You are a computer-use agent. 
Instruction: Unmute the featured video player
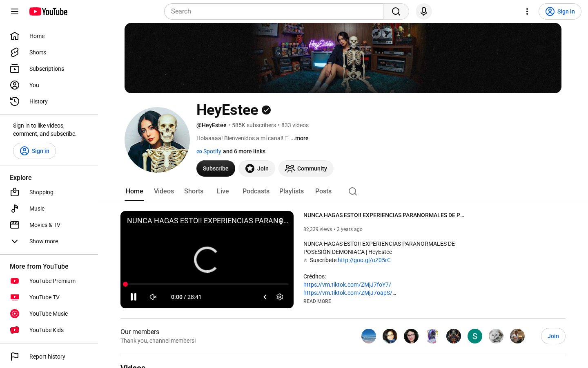[x=153, y=297]
